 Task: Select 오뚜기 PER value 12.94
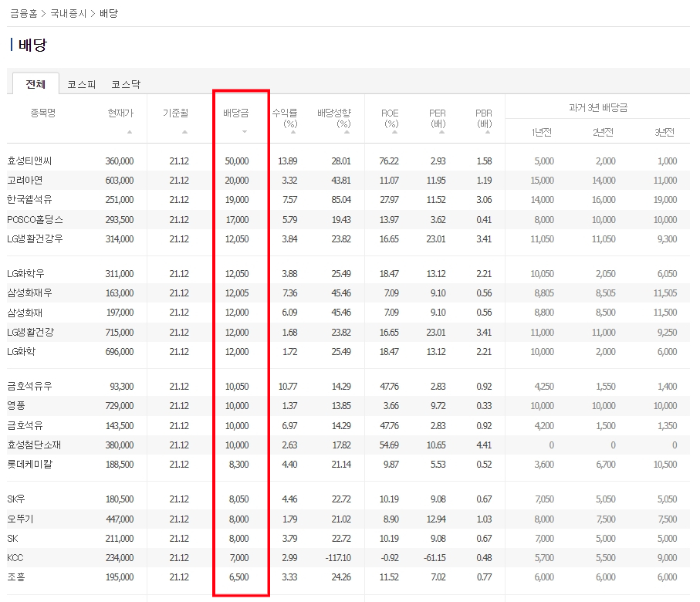[436, 519]
